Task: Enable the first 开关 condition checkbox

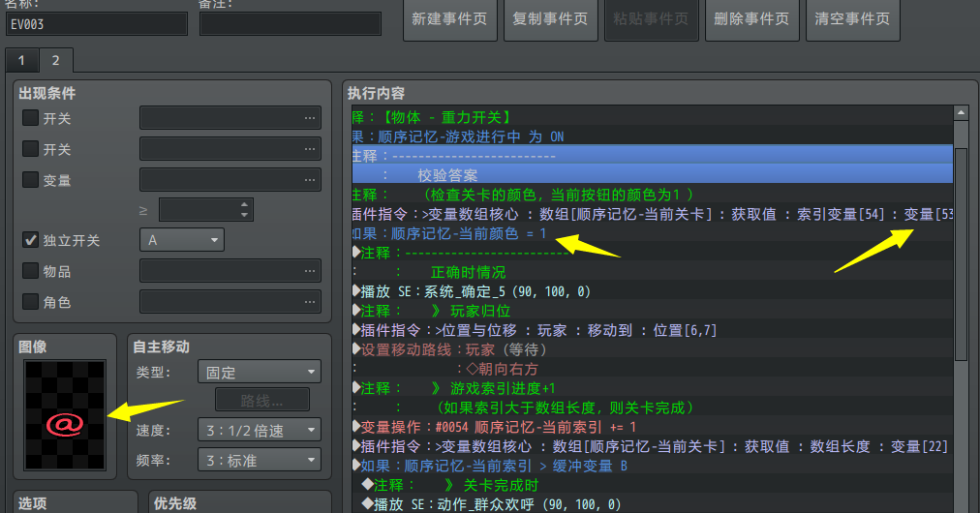Action: click(x=31, y=119)
